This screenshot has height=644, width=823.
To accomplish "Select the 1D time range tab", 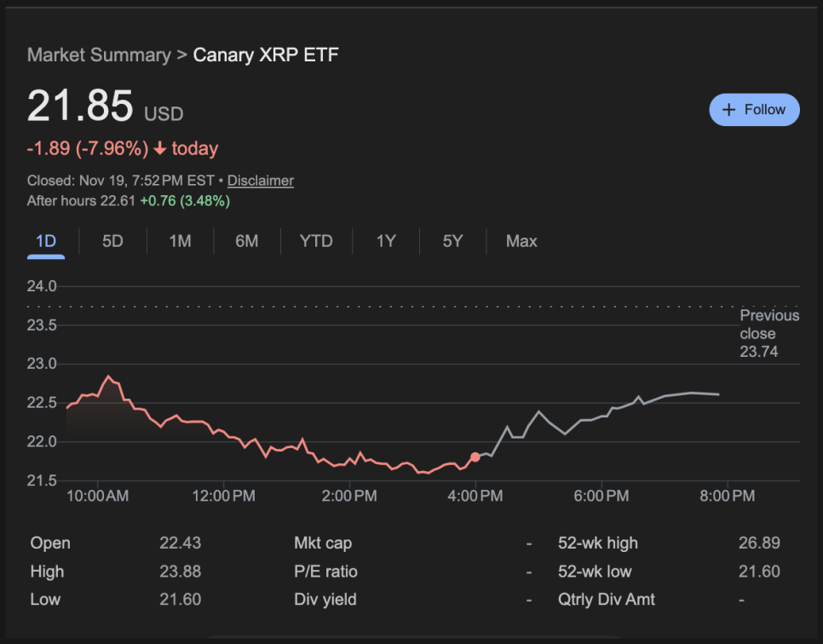I will pos(46,241).
